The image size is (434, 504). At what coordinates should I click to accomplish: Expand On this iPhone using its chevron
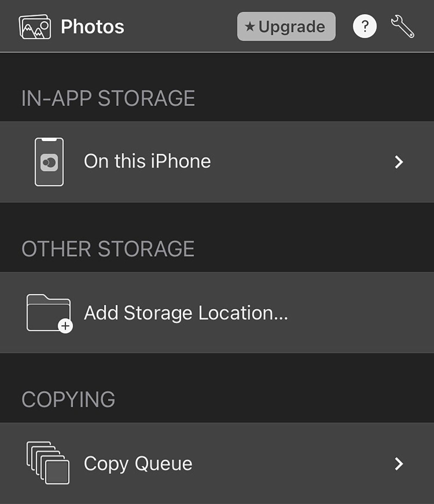[x=399, y=162]
